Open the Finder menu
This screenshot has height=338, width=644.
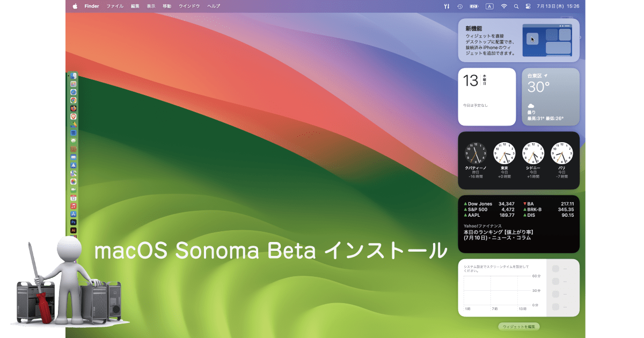[92, 6]
